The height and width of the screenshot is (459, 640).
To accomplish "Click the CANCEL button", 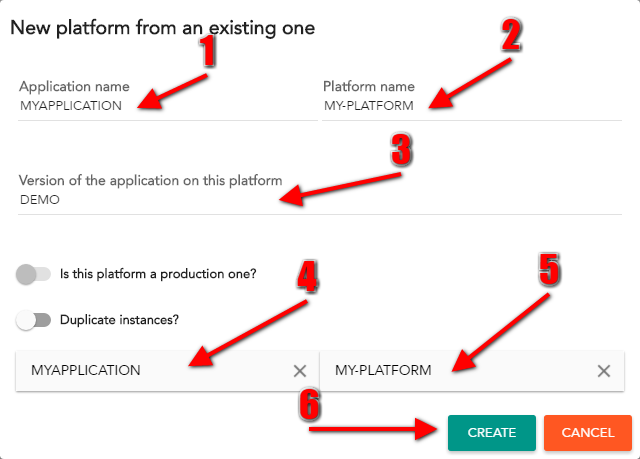I will [588, 432].
